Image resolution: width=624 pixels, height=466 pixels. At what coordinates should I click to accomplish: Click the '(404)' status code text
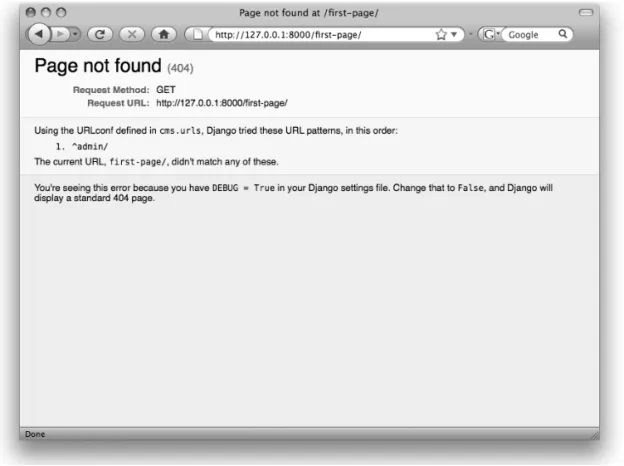[180, 68]
